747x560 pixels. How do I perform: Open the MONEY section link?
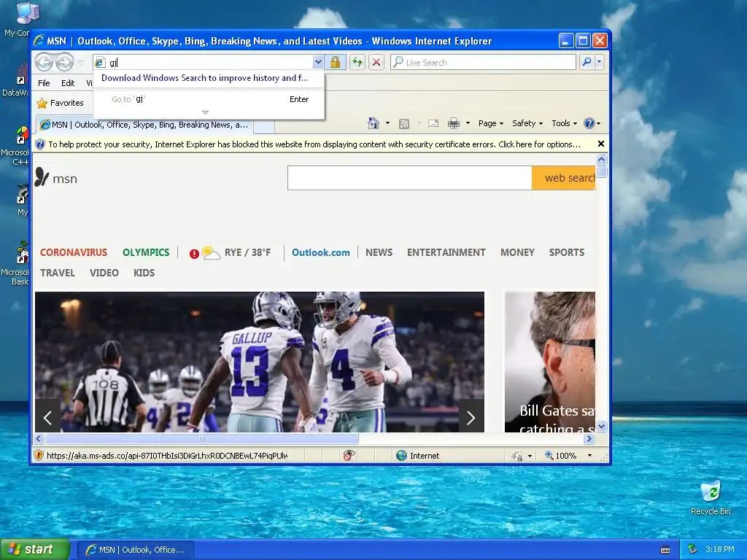tap(517, 252)
